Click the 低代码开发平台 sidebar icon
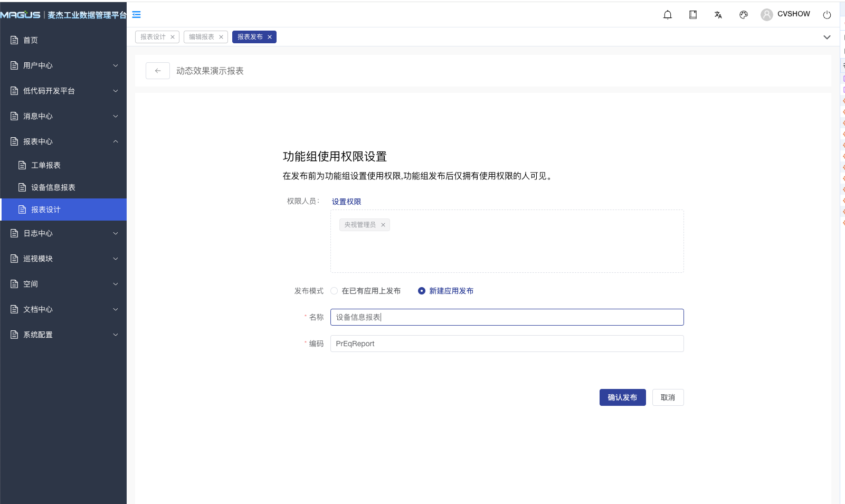The image size is (845, 504). point(14,91)
